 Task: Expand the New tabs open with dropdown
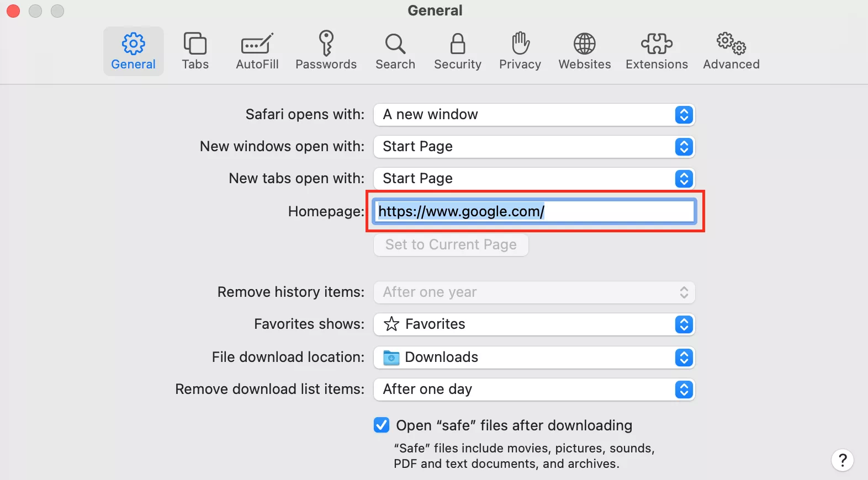point(534,179)
